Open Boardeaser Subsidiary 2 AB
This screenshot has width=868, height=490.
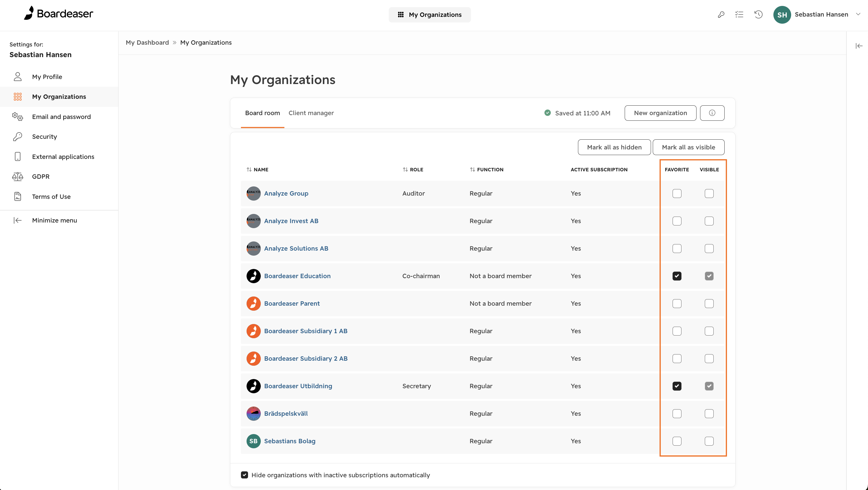point(306,359)
